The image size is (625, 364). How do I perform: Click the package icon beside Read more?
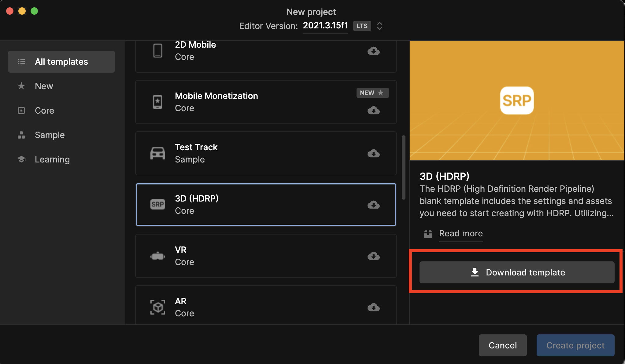tap(428, 234)
